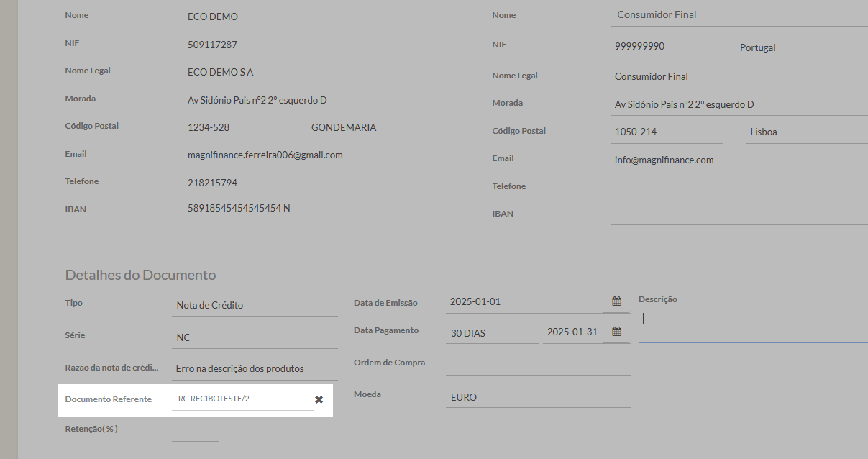Click the customer Morada address field
Viewport: 868px width, 459px height.
739,104
